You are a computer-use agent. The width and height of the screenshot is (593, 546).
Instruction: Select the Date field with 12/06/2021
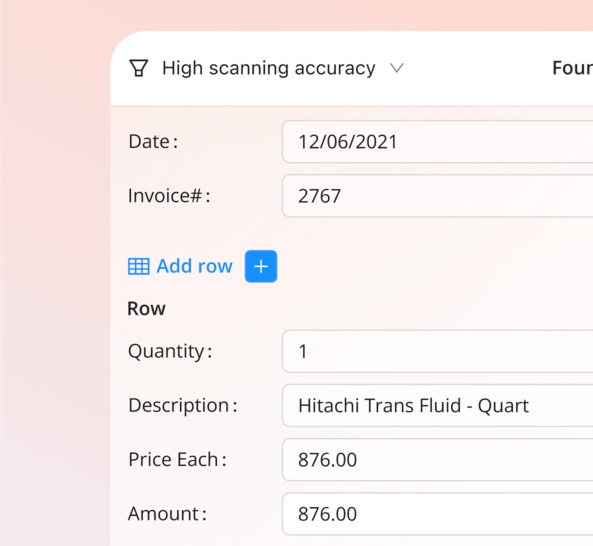[438, 142]
